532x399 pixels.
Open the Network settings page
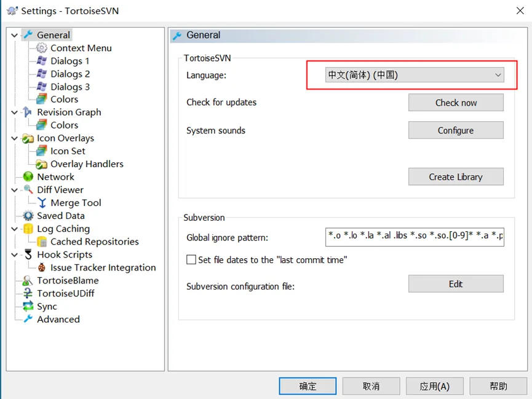tap(55, 177)
